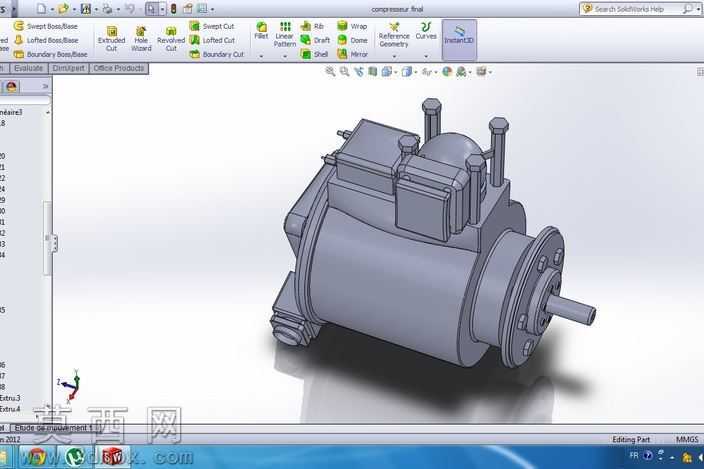Switch to the Evaluate tab
Viewport: 704px width, 469px height.
coord(28,68)
